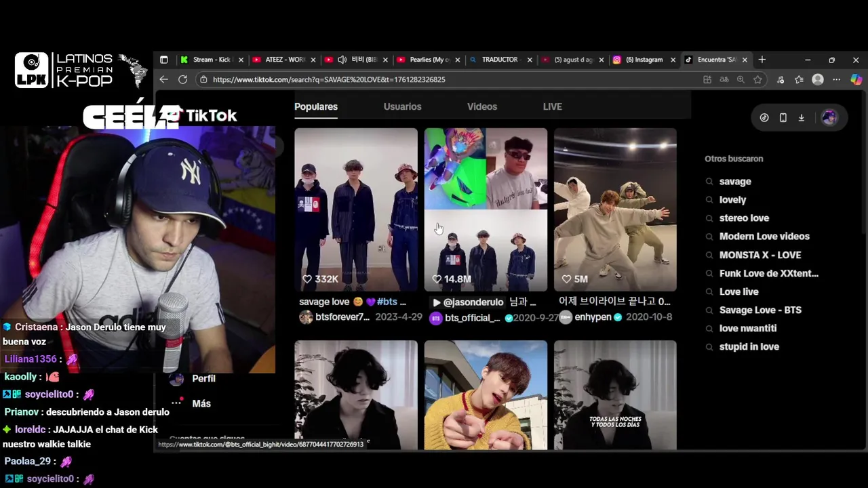The image size is (868, 488).
Task: Search suggestion 'Savage Love - BTS'
Action: (x=760, y=310)
